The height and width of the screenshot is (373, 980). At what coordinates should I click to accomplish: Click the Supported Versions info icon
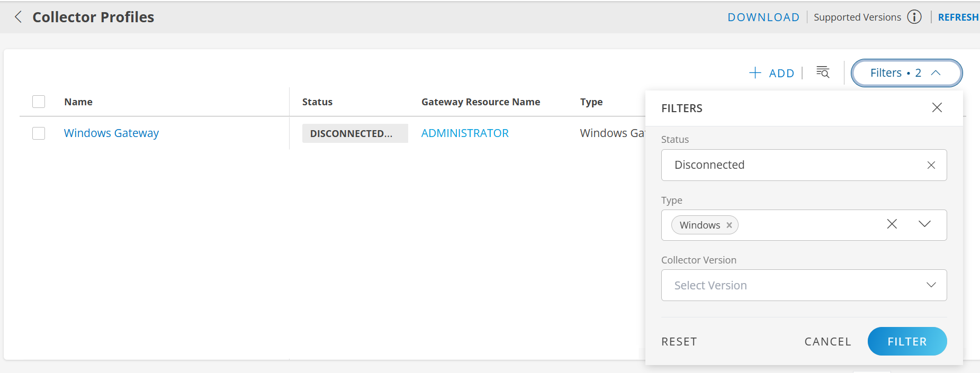coord(914,17)
